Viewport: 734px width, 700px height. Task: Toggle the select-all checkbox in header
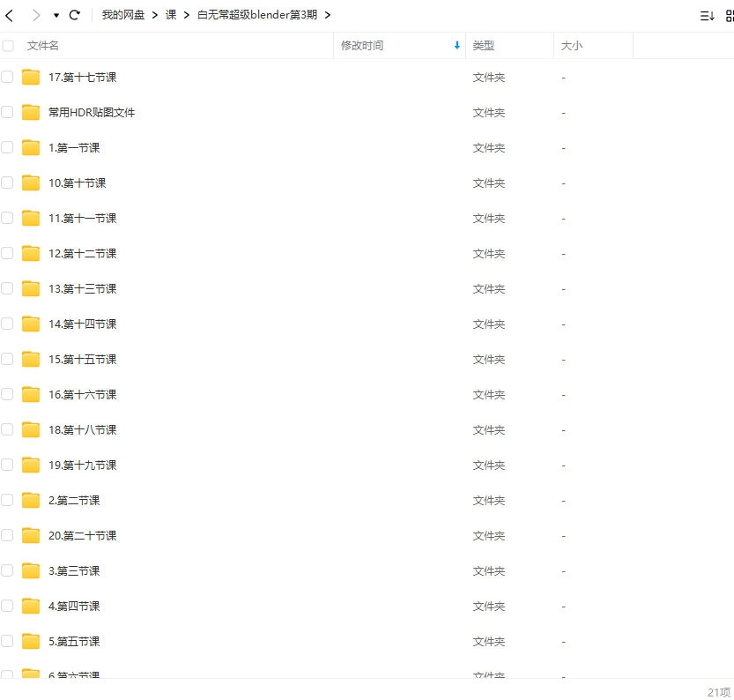coord(8,46)
